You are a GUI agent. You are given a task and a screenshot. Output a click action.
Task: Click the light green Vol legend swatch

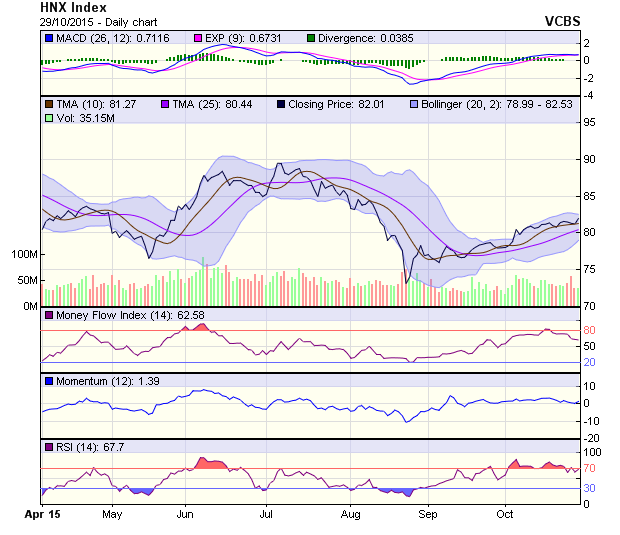click(48, 118)
